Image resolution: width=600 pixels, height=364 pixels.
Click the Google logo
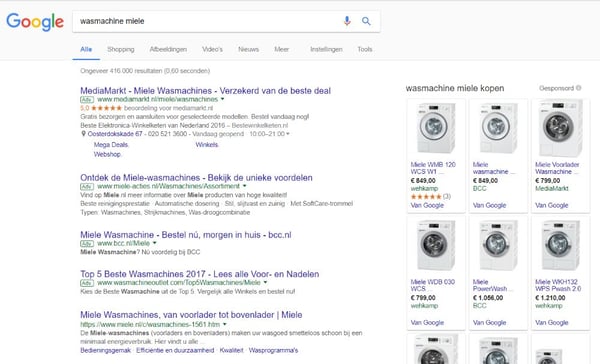(35, 22)
